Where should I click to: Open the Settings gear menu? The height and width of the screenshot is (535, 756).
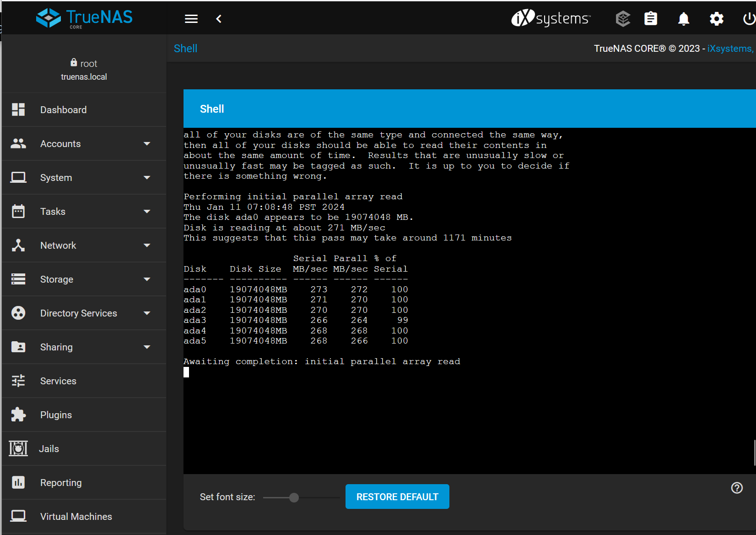(717, 19)
